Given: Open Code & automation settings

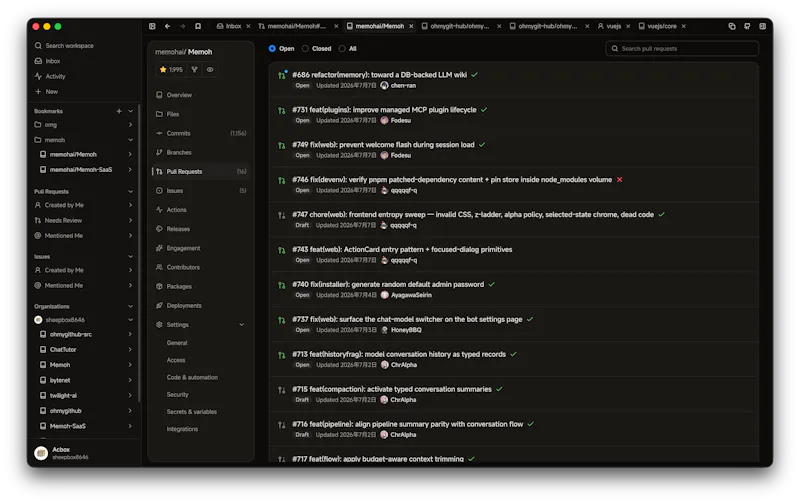Looking at the screenshot, I should (192, 378).
